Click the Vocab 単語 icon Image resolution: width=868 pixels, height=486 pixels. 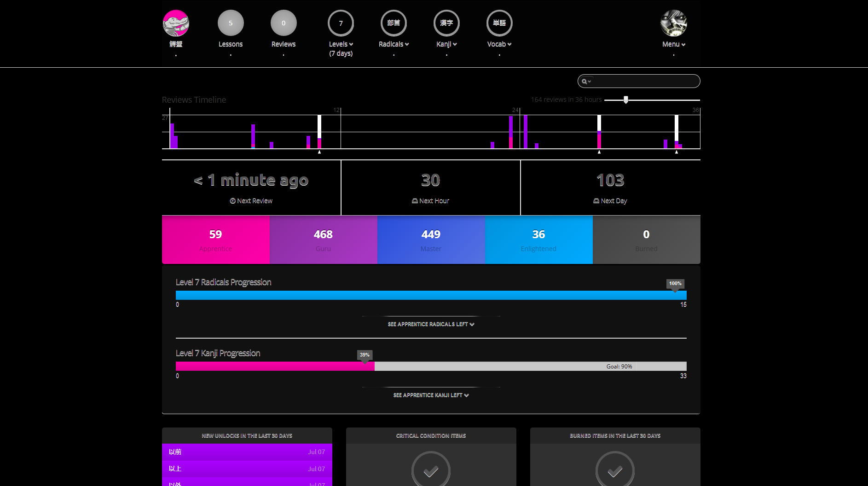pos(499,23)
